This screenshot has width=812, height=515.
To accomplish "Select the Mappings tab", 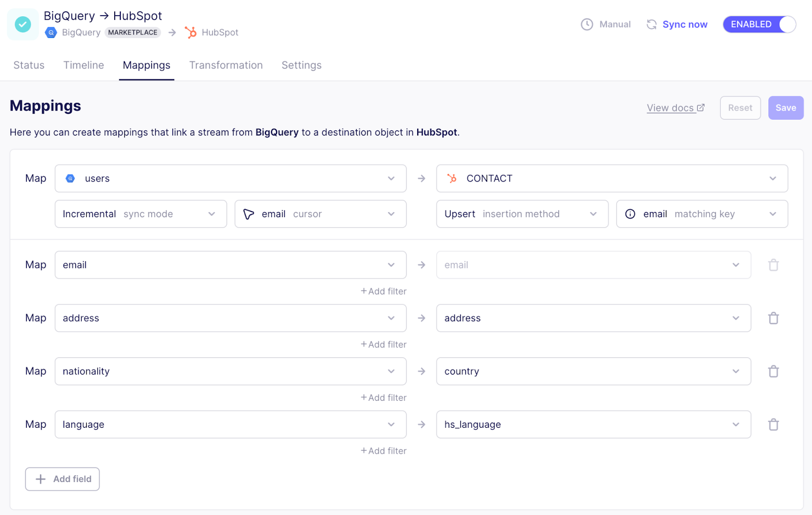I will [147, 65].
